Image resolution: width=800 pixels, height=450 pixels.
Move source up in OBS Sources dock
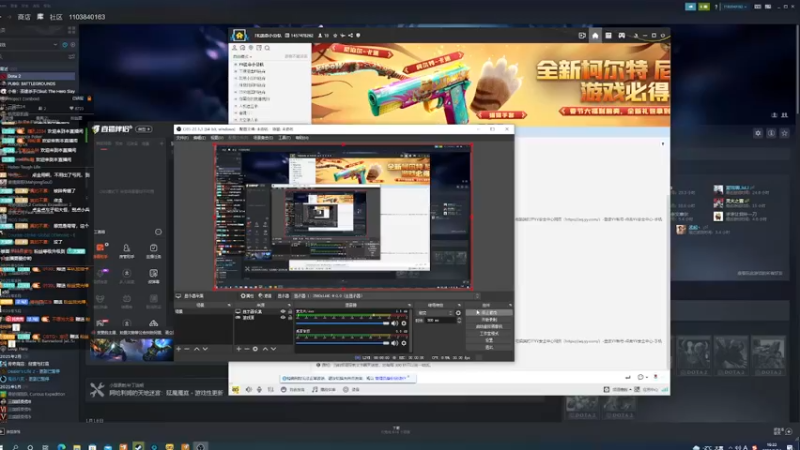pos(265,349)
